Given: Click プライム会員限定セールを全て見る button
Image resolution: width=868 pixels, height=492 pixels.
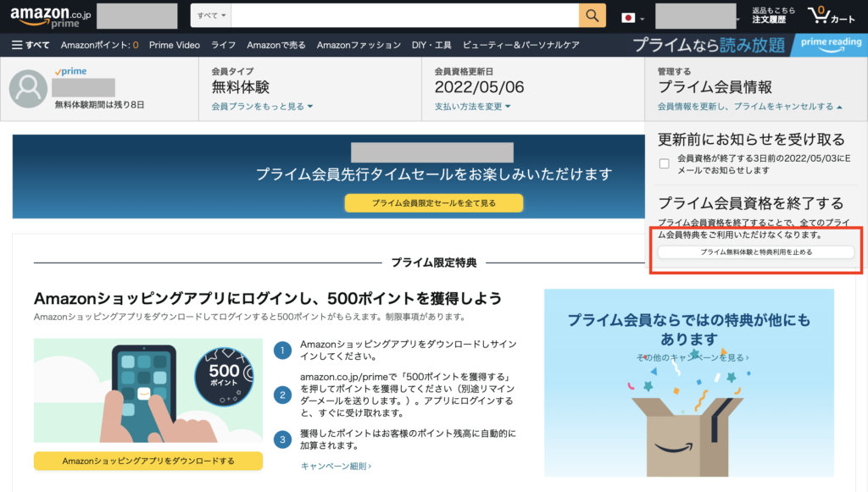Looking at the screenshot, I should point(434,203).
